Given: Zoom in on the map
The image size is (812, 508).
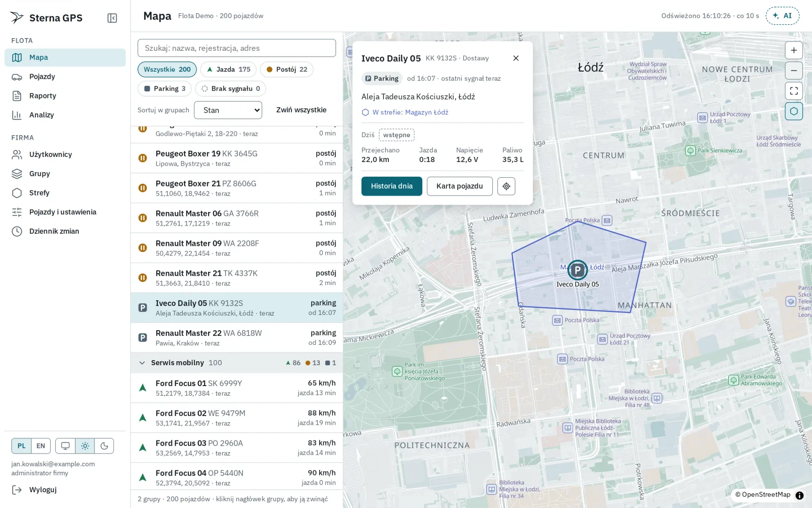Looking at the screenshot, I should point(794,50).
